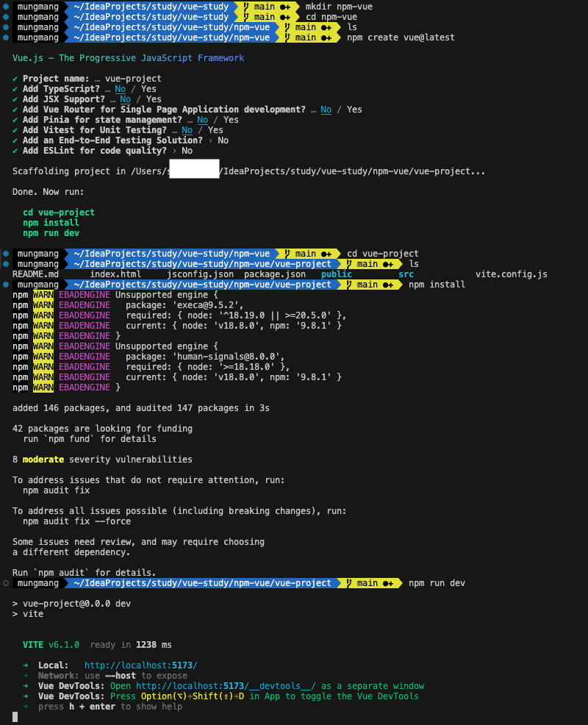Click the green 'cd vue-project' suggestion under Done
Screen dimensions: 588x725
[x=59, y=213]
